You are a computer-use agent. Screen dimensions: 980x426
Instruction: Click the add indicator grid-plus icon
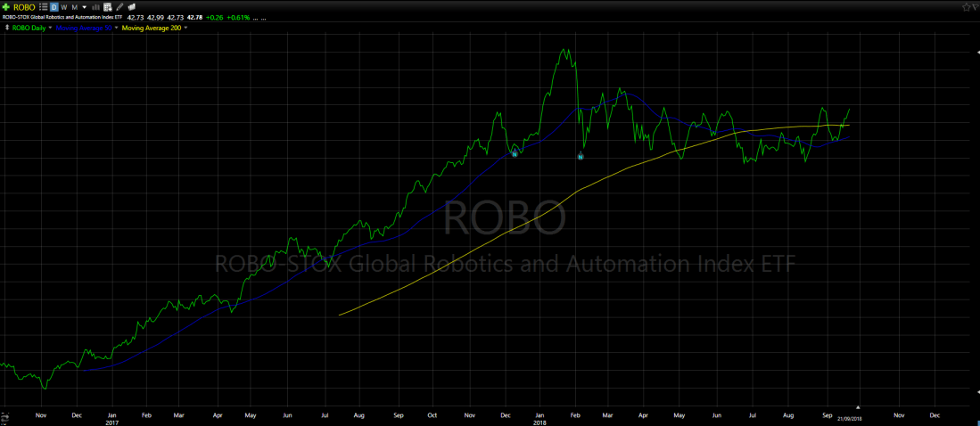(108, 7)
